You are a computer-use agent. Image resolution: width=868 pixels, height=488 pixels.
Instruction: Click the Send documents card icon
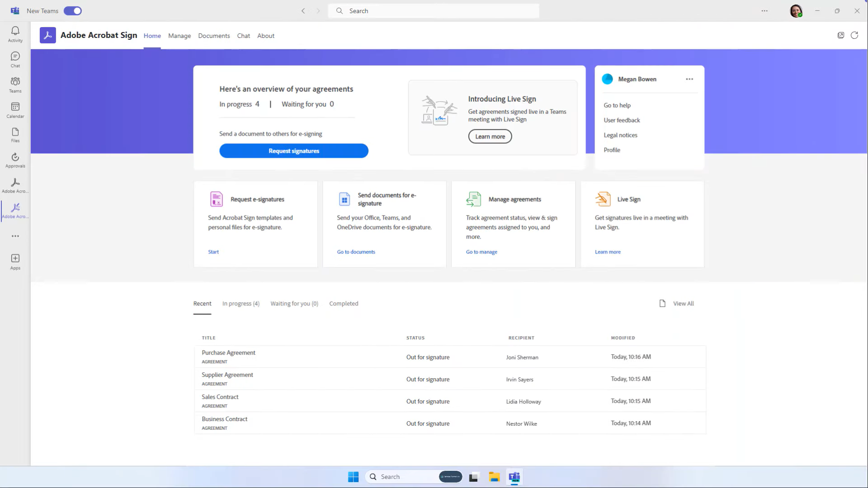[x=344, y=199]
